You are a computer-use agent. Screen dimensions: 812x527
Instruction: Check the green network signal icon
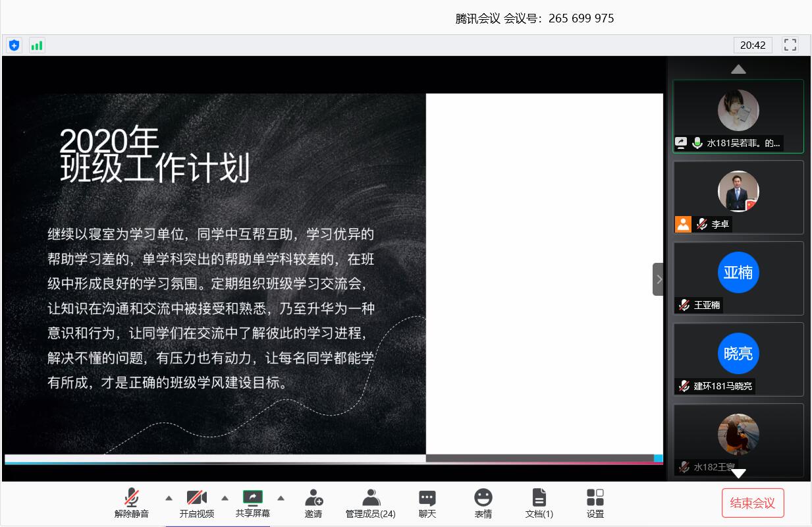37,45
